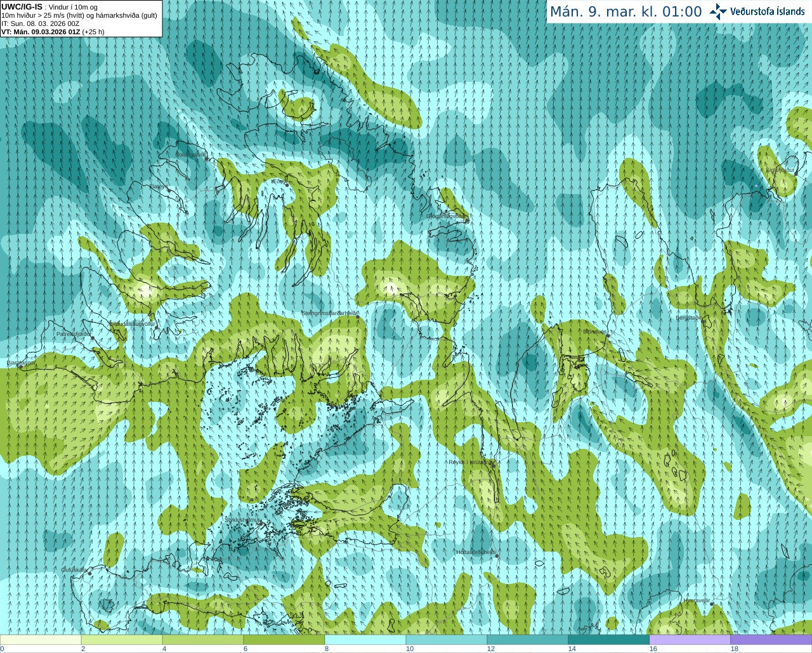Image resolution: width=812 pixels, height=653 pixels.
Task: Click the UWC/IG-IS model title
Action: click(22, 7)
